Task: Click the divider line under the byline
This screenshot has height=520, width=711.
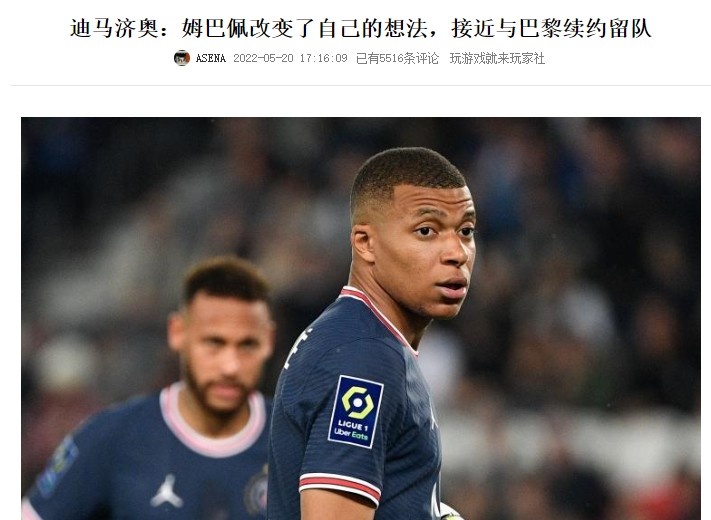Action: coord(360,85)
